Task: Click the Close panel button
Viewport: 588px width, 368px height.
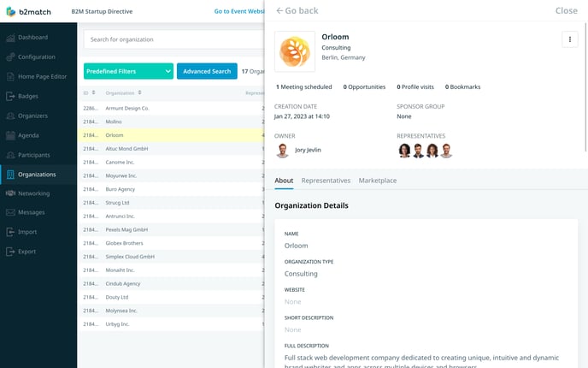Action: (x=567, y=10)
